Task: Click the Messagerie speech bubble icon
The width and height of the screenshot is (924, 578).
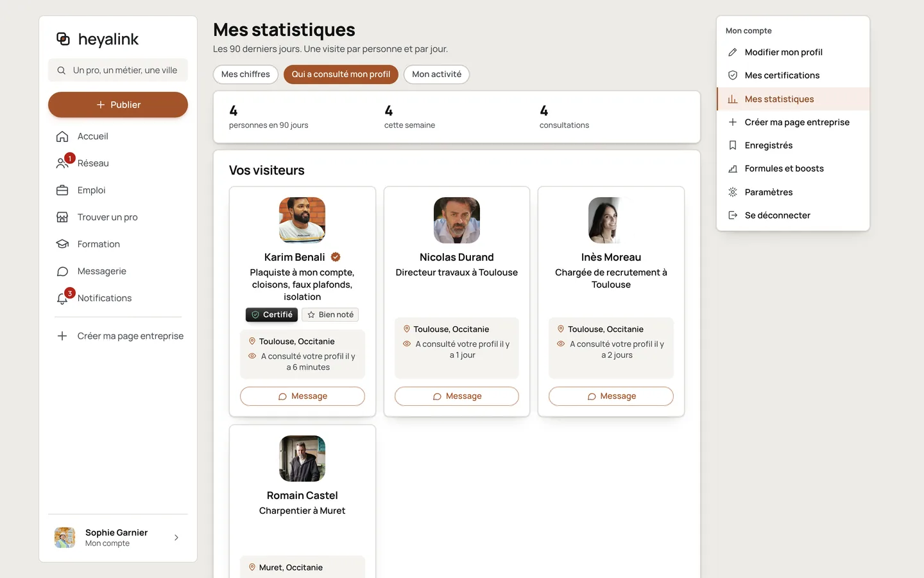Action: (62, 271)
